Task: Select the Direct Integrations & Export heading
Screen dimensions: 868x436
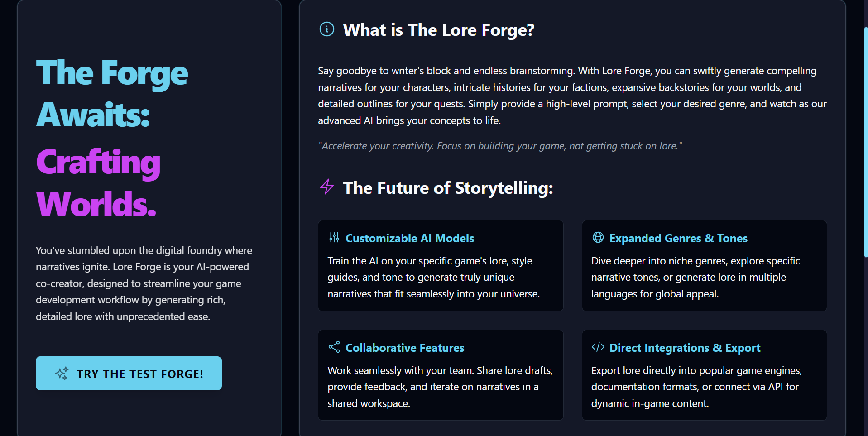Action: (x=685, y=348)
